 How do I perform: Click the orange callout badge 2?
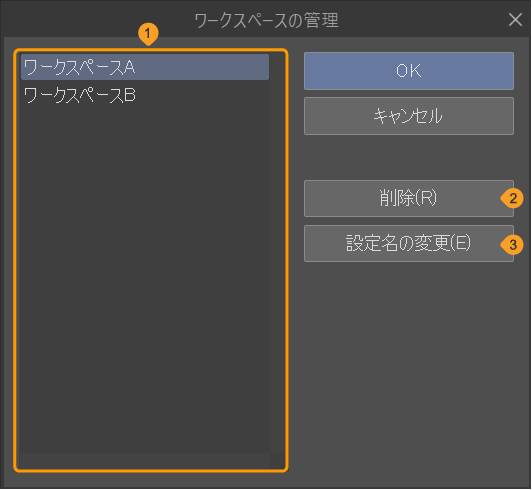pyautogui.click(x=512, y=198)
